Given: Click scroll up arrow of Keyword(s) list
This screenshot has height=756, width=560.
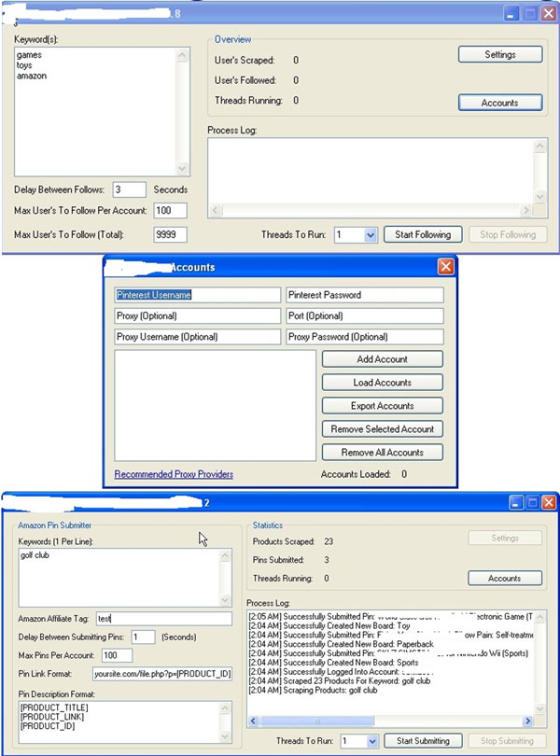Looking at the screenshot, I should (x=182, y=55).
